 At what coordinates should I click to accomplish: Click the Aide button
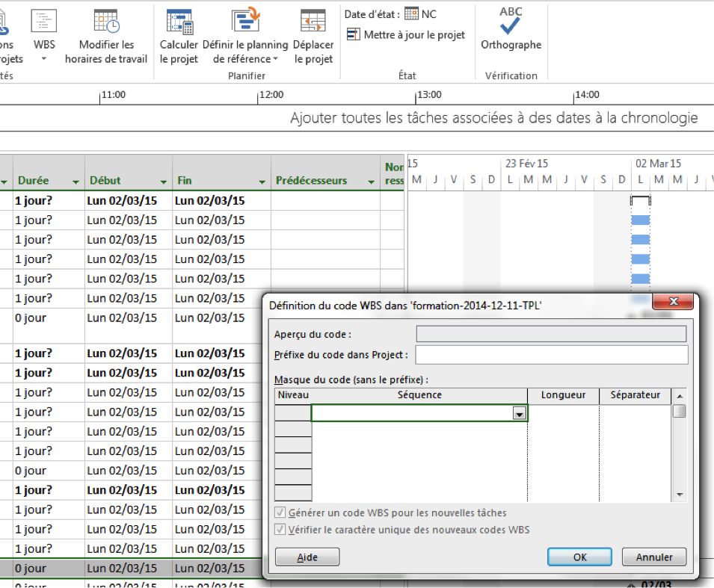[x=307, y=557]
